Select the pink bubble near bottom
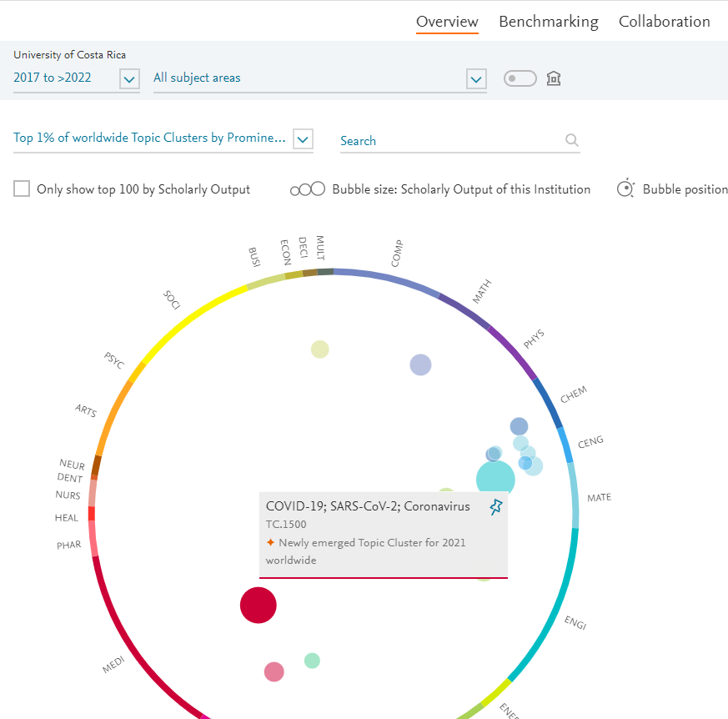The height and width of the screenshot is (719, 728). pyautogui.click(x=274, y=671)
